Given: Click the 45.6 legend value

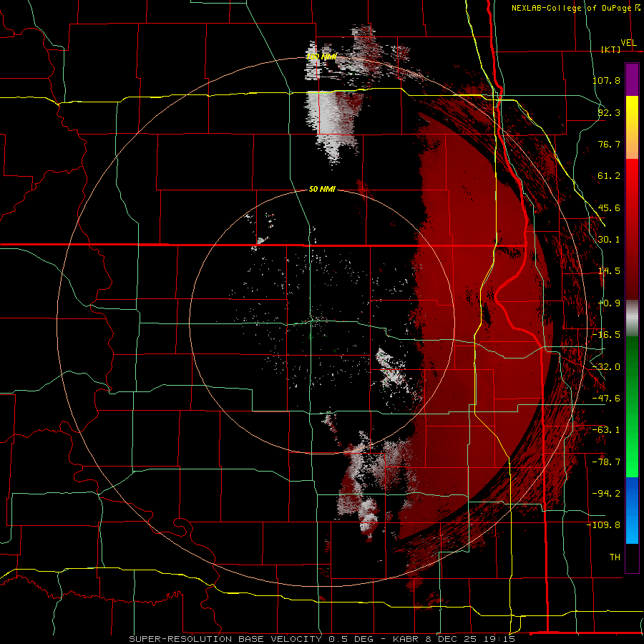Looking at the screenshot, I should point(609,208).
